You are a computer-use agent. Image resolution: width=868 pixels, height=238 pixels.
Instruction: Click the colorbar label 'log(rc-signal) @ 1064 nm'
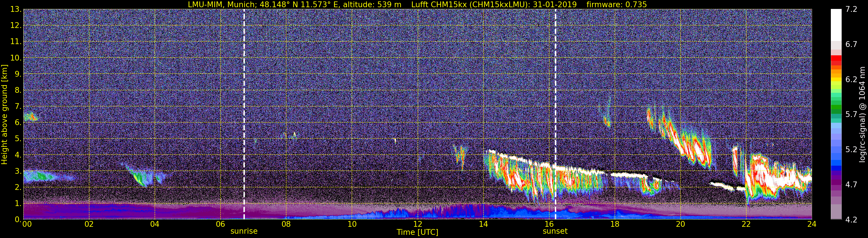pyautogui.click(x=863, y=114)
